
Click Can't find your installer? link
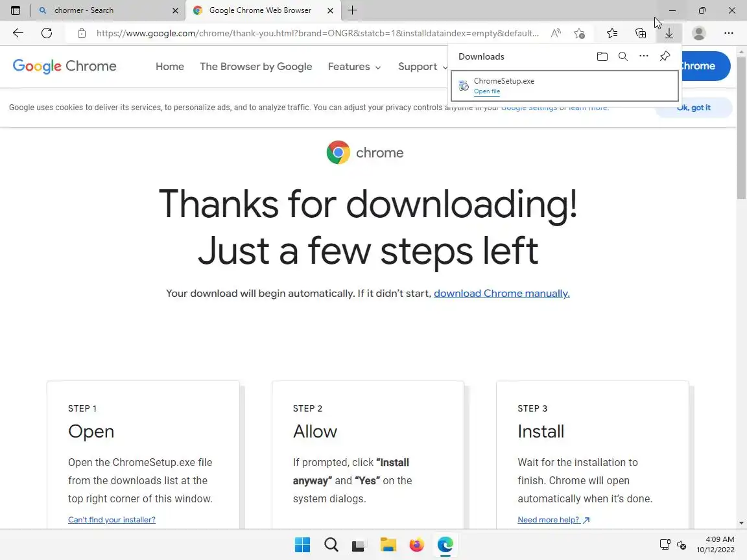coord(112,520)
